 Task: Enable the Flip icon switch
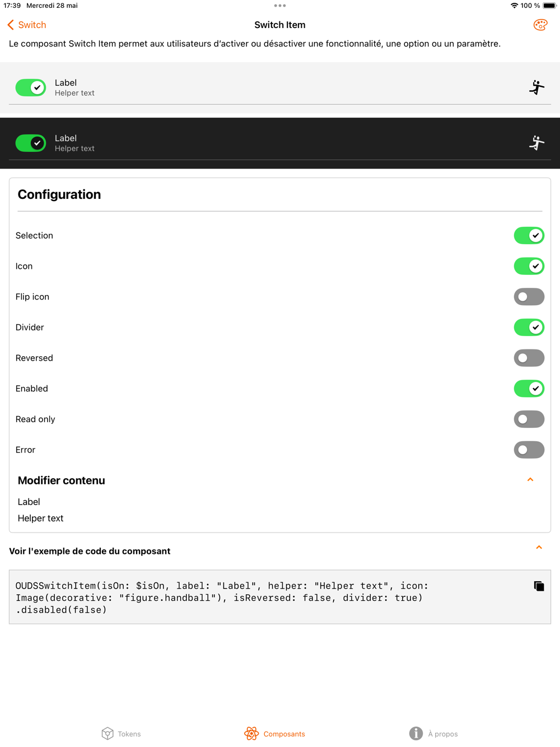pyautogui.click(x=529, y=297)
